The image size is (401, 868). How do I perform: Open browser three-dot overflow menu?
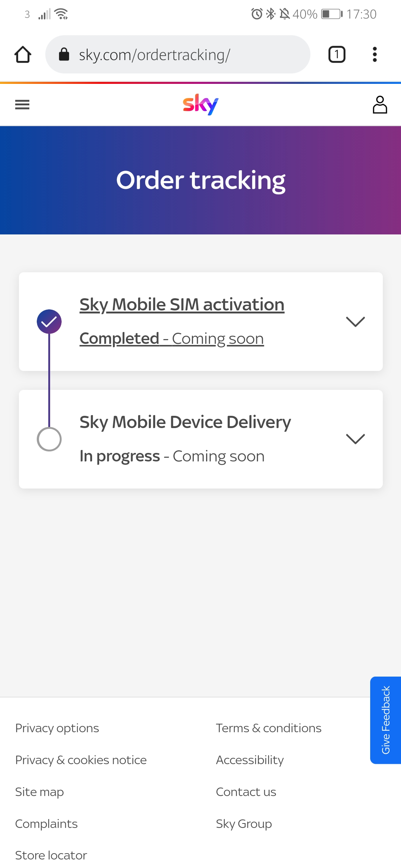click(375, 55)
